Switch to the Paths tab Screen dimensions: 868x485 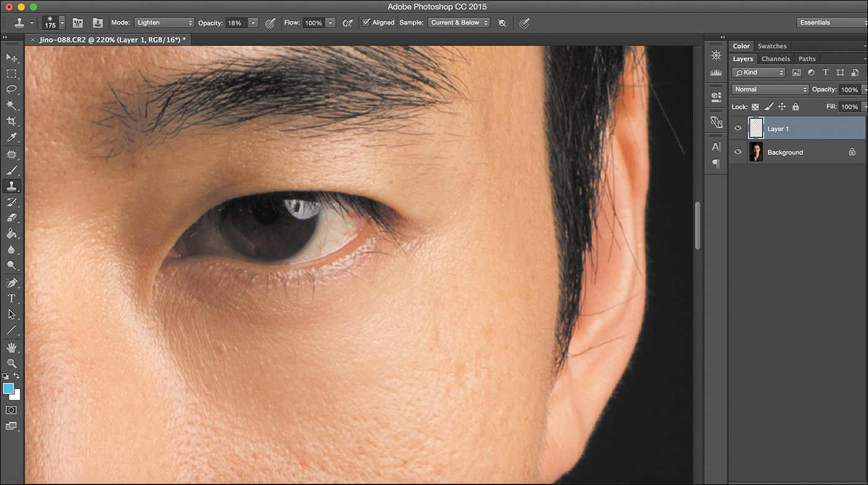coord(807,59)
